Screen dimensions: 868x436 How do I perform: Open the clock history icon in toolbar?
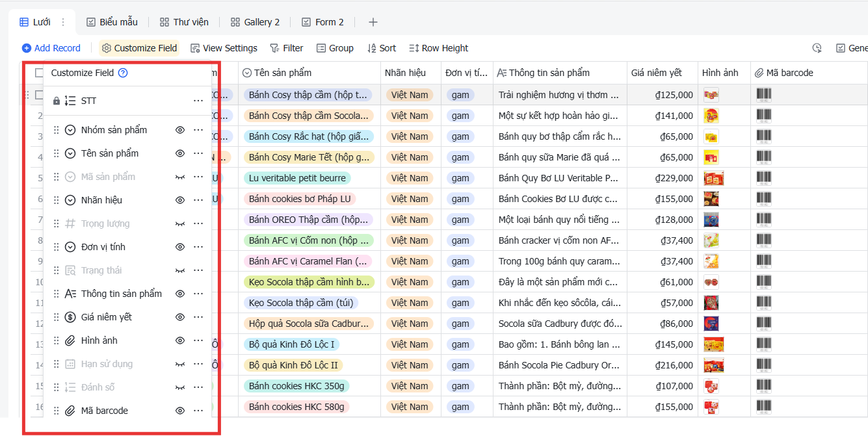click(x=817, y=48)
